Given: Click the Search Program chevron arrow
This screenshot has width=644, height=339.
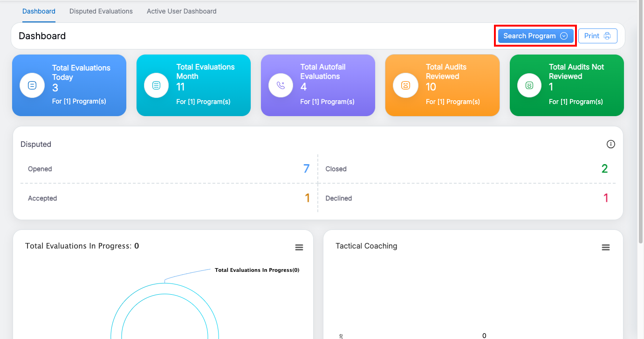Looking at the screenshot, I should (564, 36).
